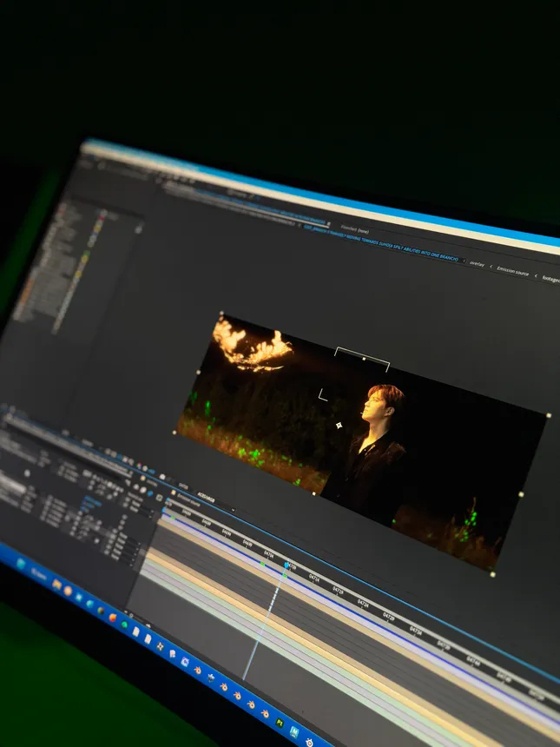Viewport: 560px width, 747px height.
Task: Select the blue-outlined lavender layer bar
Action: coord(362,618)
